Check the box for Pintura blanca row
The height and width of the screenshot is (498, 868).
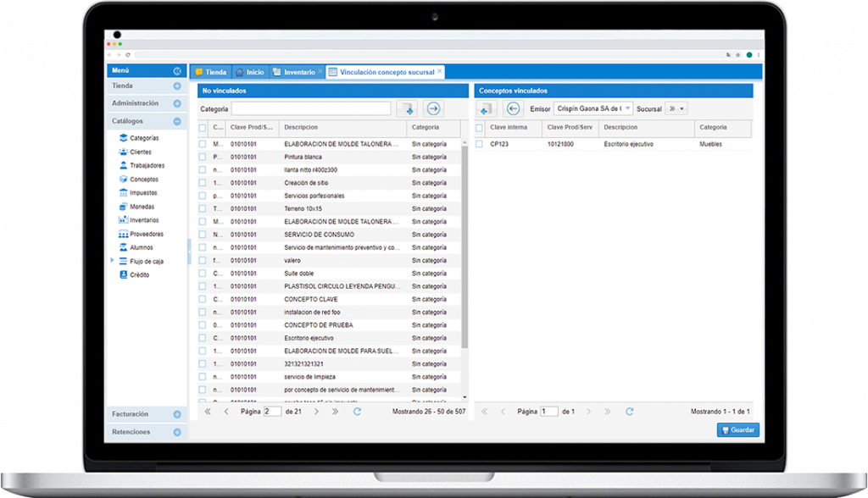click(x=203, y=157)
